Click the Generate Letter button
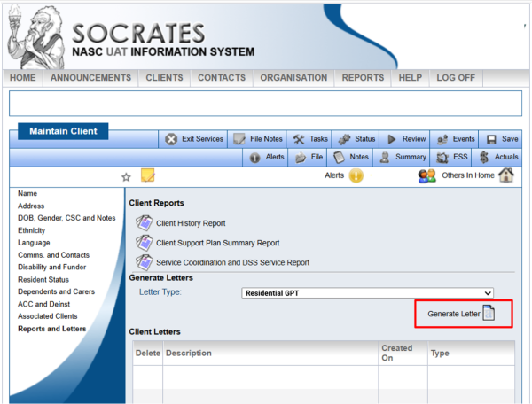This screenshot has width=532, height=404. point(461,314)
